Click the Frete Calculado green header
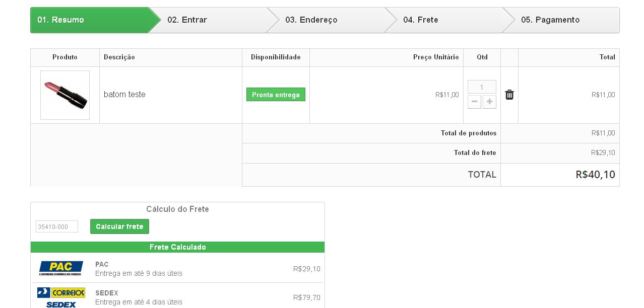 point(177,247)
